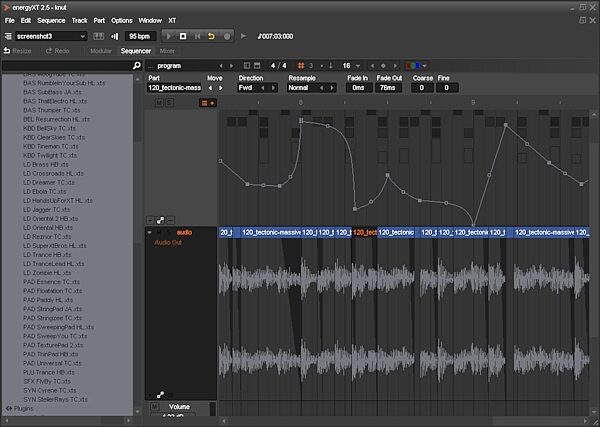This screenshot has height=427, width=600.
Task: Select the orange highlighted 120_tect audio part
Action: pos(365,232)
